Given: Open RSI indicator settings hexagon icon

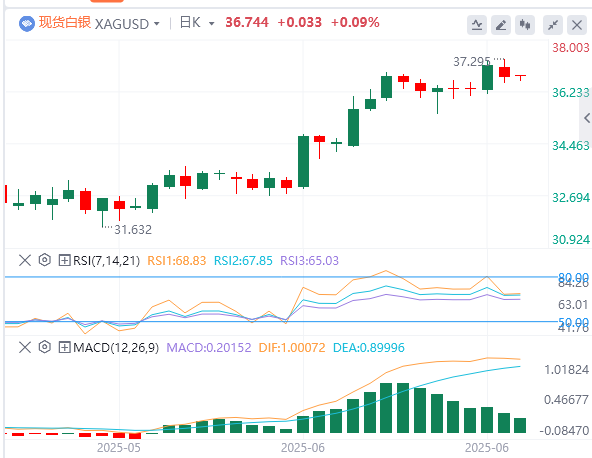Looking at the screenshot, I should click(x=45, y=260).
